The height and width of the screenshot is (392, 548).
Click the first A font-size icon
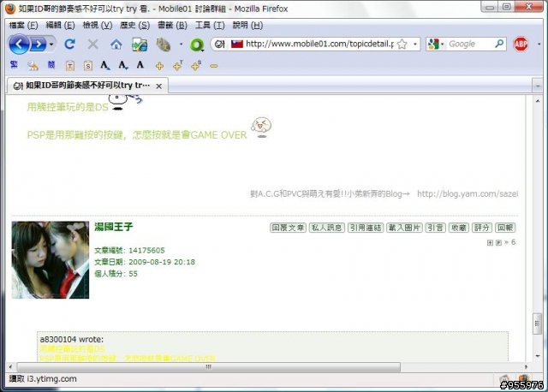(105, 65)
